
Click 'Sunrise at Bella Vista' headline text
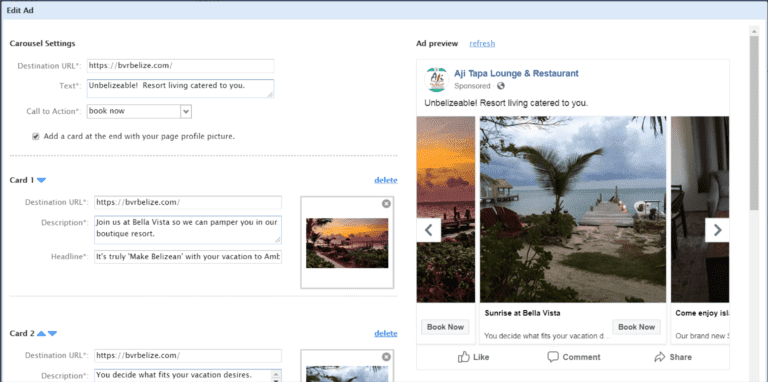pos(522,313)
